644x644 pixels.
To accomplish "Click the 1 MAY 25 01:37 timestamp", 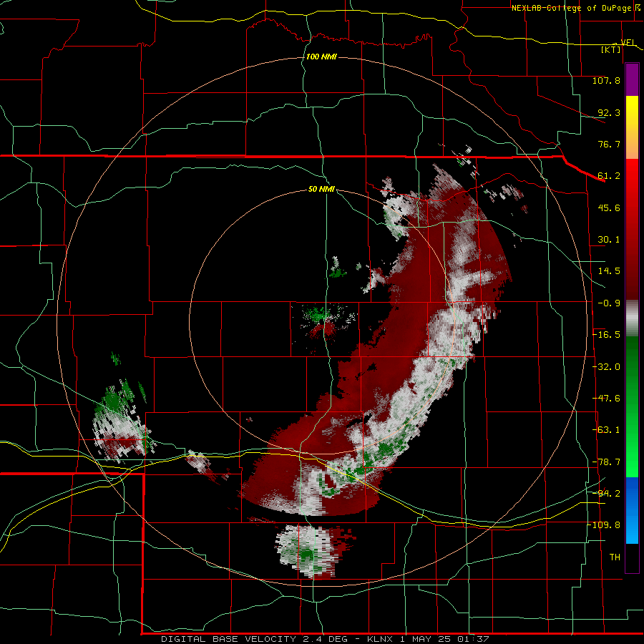I will coord(444,639).
